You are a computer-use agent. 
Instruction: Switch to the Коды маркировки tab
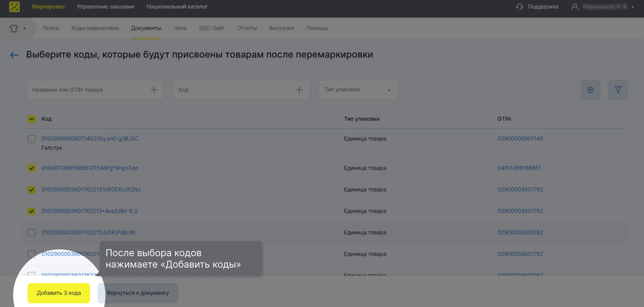[95, 28]
